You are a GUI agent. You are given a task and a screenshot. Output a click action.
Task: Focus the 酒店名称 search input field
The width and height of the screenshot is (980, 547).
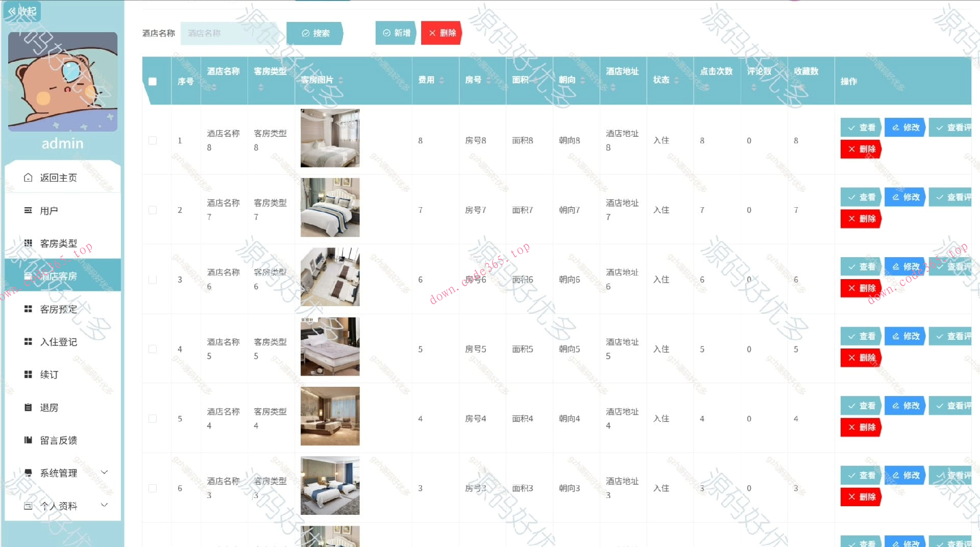pyautogui.click(x=230, y=33)
